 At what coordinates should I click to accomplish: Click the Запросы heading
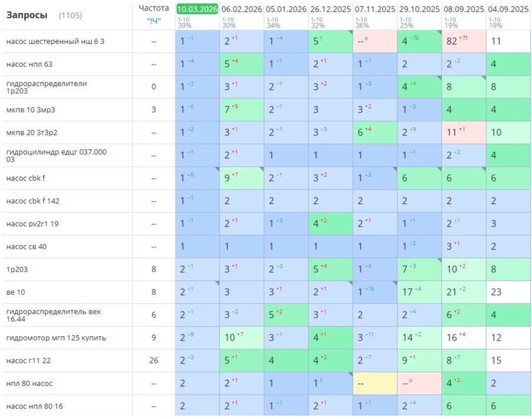click(x=27, y=15)
